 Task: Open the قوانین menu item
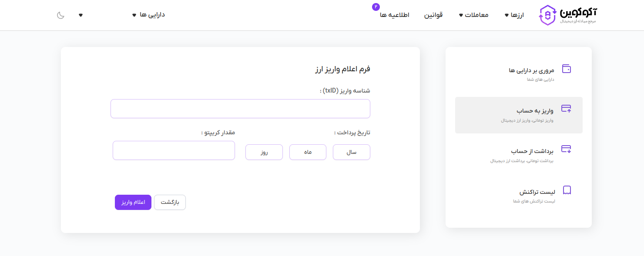point(433,15)
